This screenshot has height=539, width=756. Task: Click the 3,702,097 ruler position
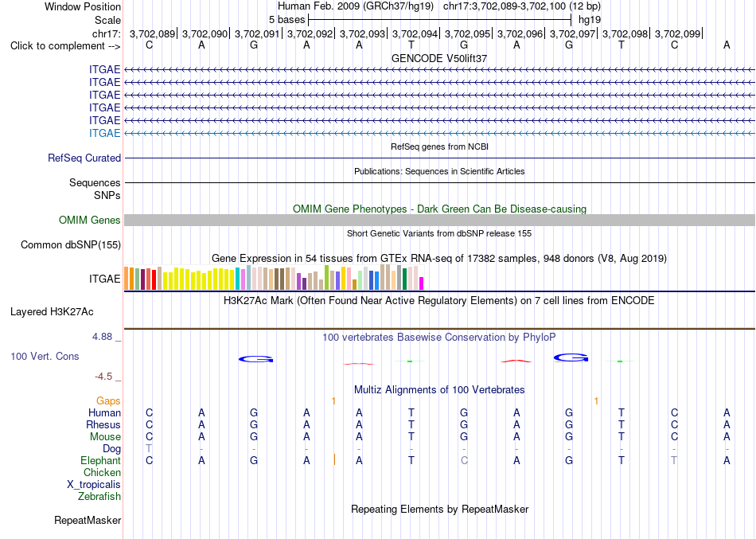click(x=573, y=33)
